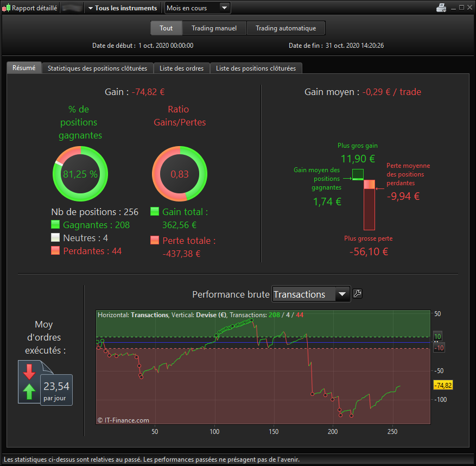Click the winning positions donut chart
This screenshot has width=476, height=466.
tap(80, 174)
